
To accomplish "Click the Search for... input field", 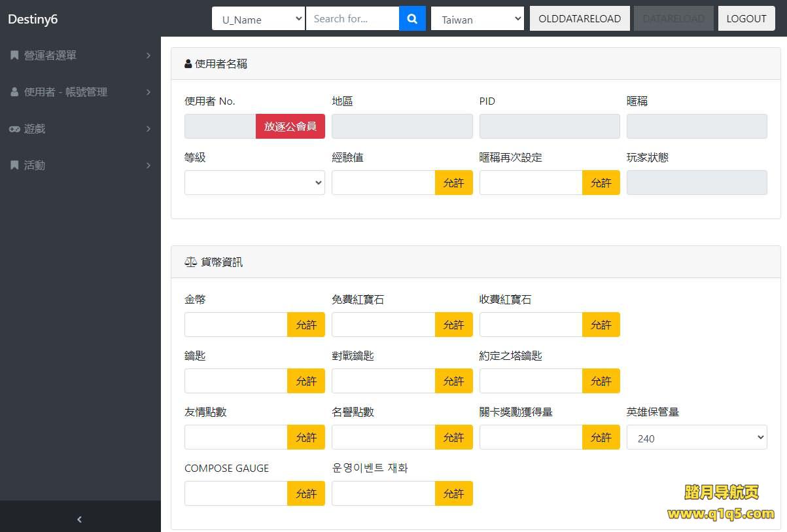I will click(x=352, y=19).
